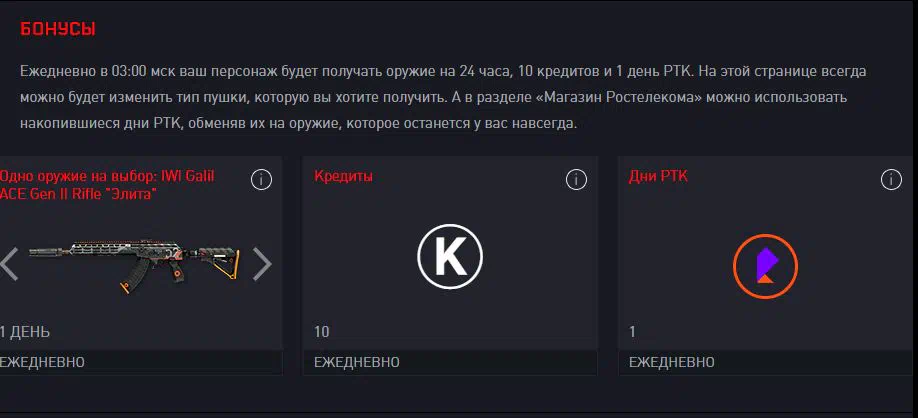Click the red Кредиты card title
Viewport: 918px width, 418px height.
(343, 176)
